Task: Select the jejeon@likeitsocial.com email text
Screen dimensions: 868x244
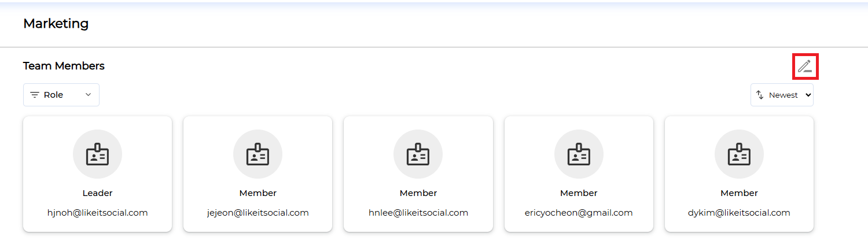Action: pyautogui.click(x=258, y=213)
